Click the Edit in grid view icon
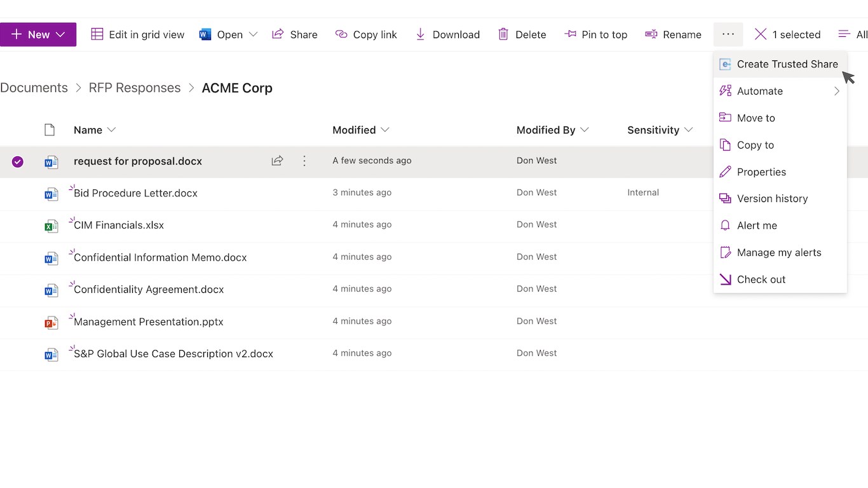Viewport: 868px width, 488px height. 97,34
